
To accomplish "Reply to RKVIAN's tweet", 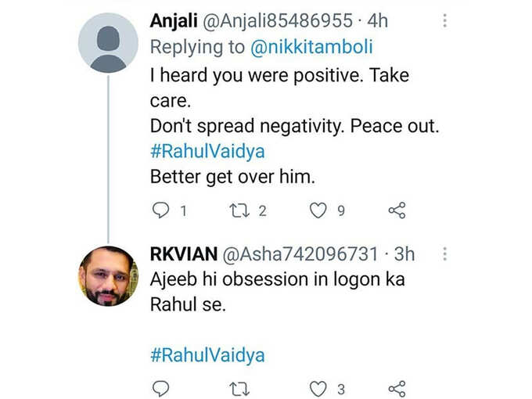I will click(x=160, y=389).
